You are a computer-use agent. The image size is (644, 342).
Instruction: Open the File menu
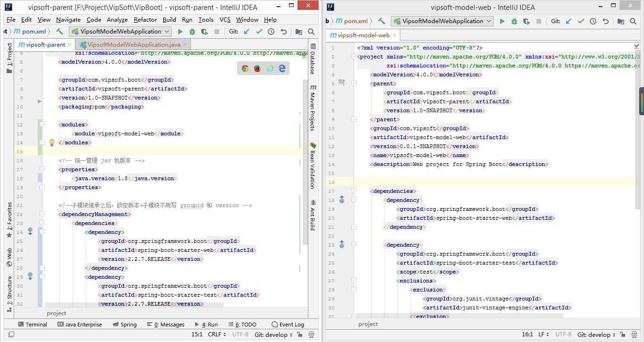(x=11, y=20)
